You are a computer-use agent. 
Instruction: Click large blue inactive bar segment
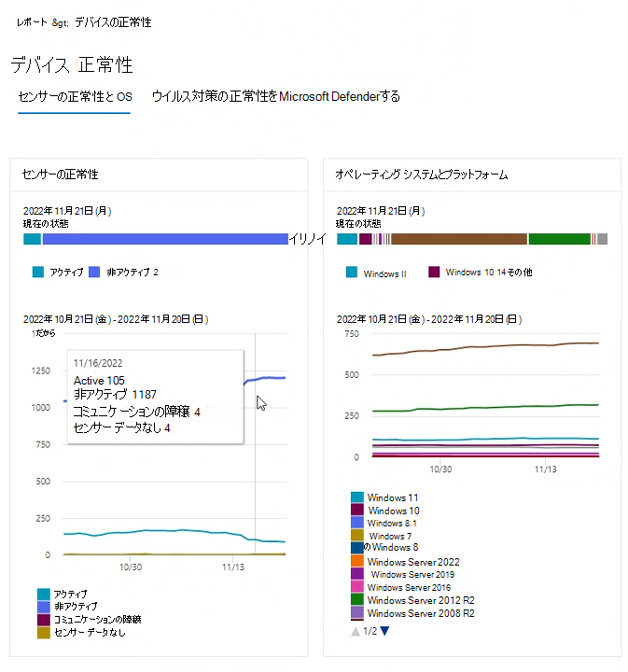[x=164, y=239]
